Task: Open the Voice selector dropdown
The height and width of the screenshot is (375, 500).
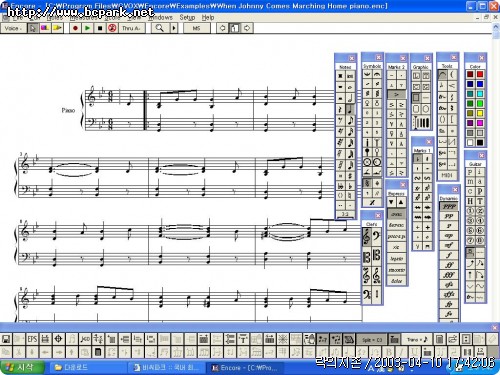Action: 13,28
